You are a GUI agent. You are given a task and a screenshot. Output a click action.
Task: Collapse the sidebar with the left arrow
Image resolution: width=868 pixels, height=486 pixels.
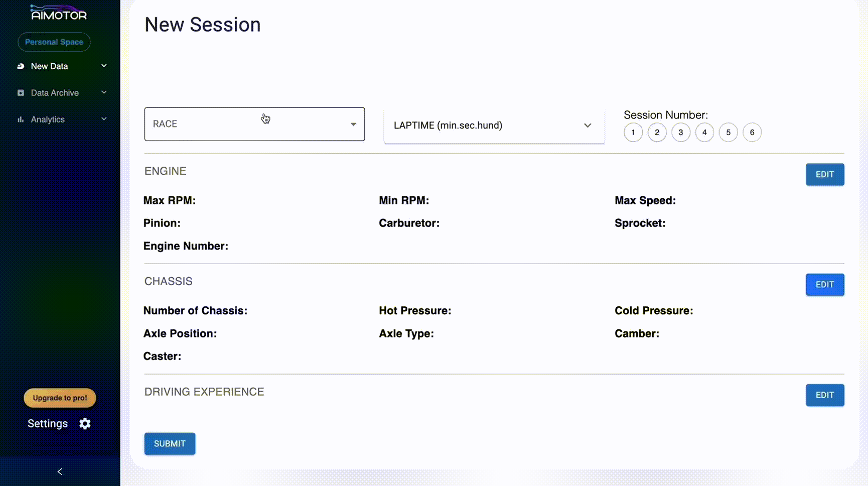60,471
